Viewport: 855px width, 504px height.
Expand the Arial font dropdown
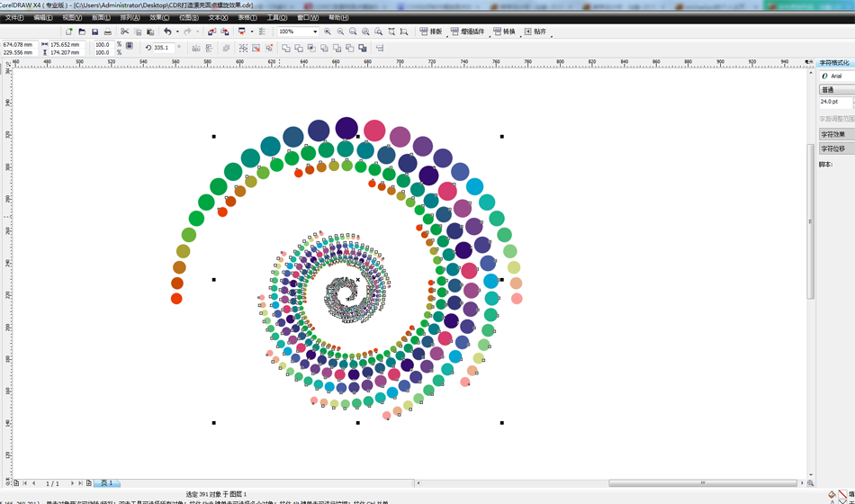coord(837,76)
